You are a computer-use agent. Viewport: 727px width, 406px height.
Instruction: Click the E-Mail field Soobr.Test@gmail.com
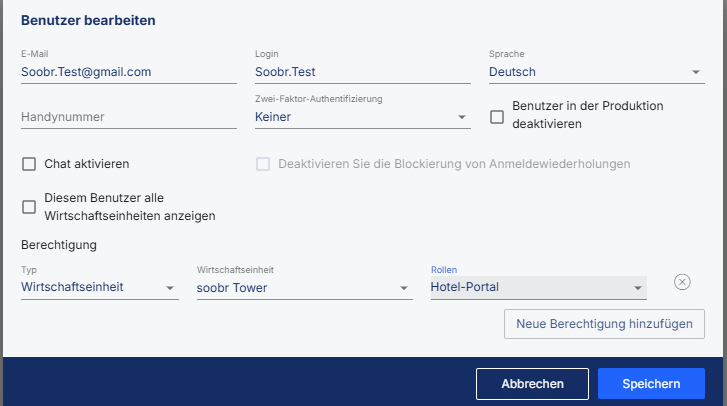coord(129,72)
